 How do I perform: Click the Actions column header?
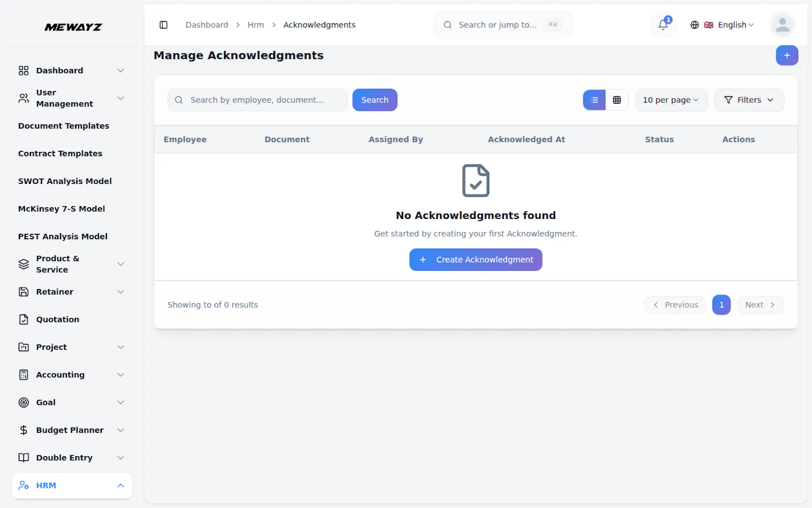(x=738, y=139)
